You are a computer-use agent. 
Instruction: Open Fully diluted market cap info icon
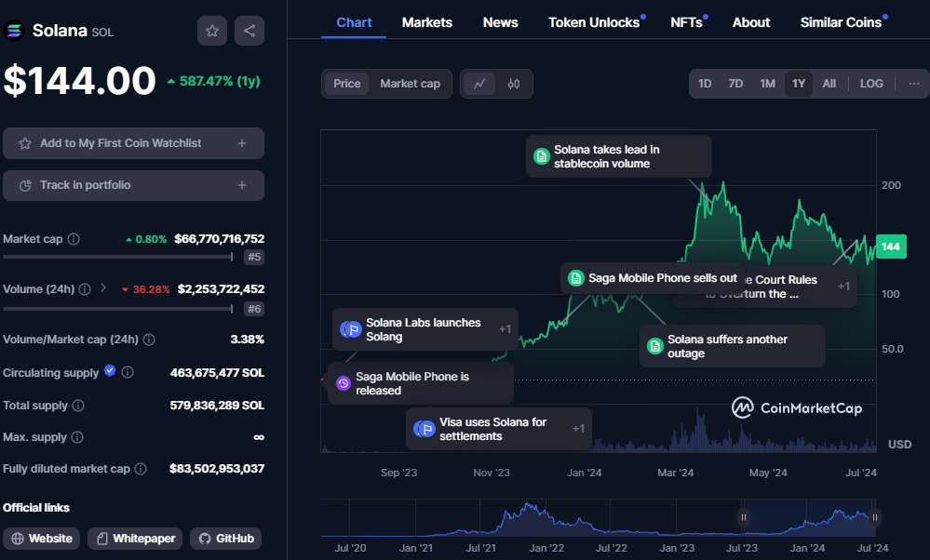[141, 469]
